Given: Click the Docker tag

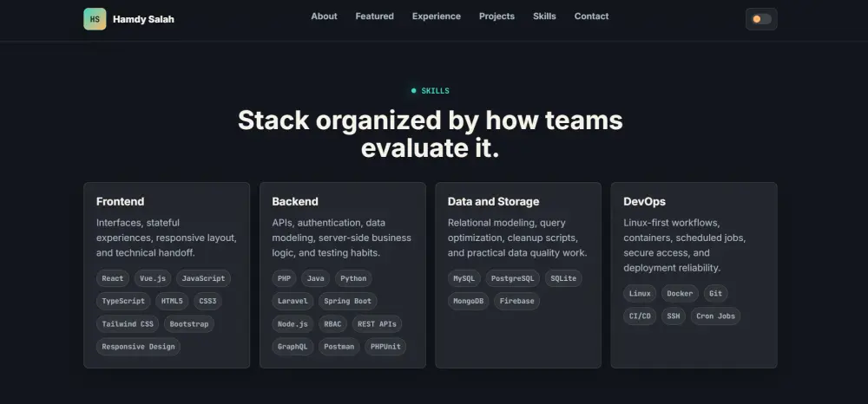Looking at the screenshot, I should point(680,294).
